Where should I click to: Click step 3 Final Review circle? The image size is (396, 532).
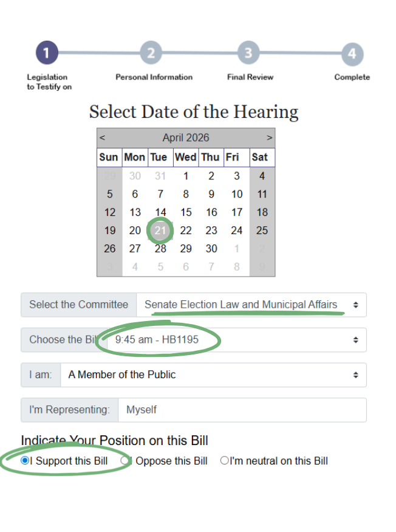click(x=248, y=54)
